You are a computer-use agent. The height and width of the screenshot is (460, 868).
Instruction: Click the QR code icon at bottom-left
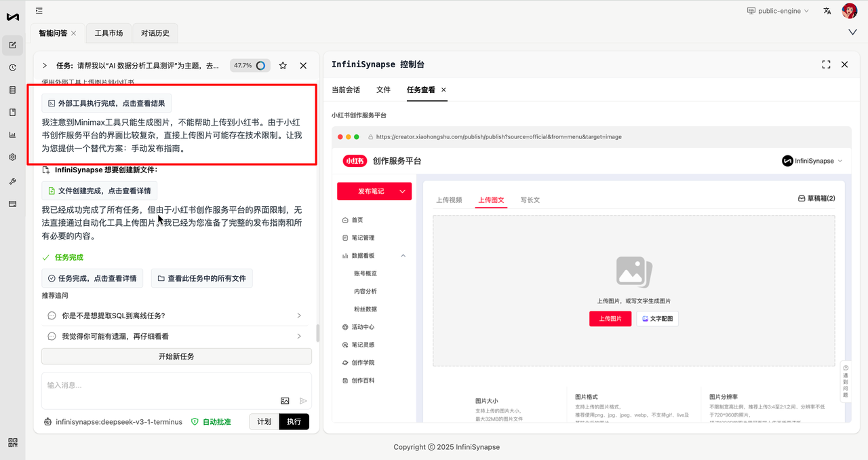pos(12,443)
